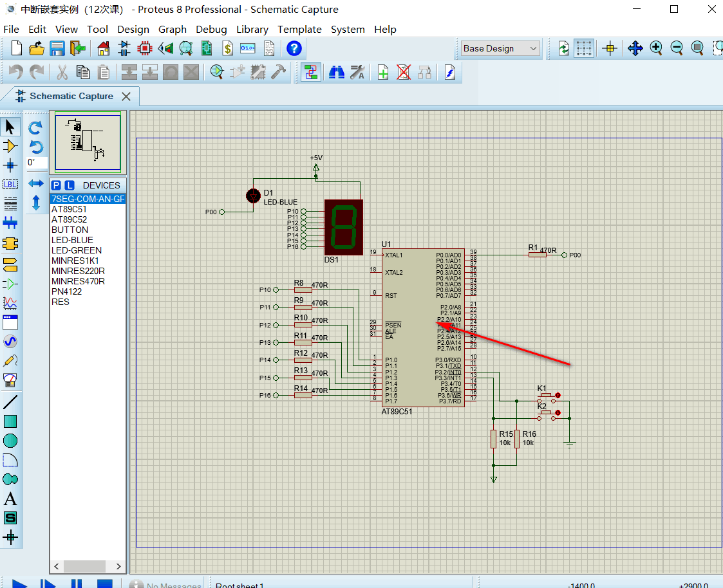Viewport: 723px width, 588px height.
Task: Select the Component mode tool
Action: click(x=10, y=147)
